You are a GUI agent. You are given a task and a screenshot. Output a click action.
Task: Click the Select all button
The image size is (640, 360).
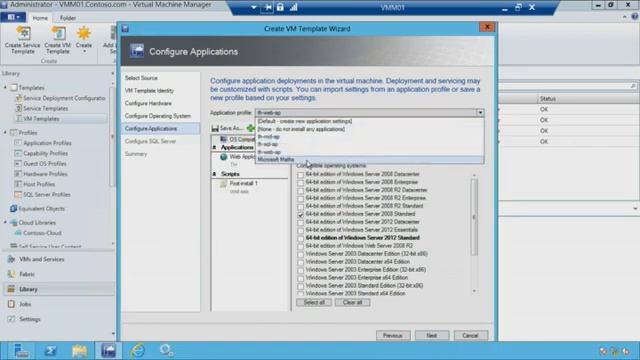tap(314, 302)
